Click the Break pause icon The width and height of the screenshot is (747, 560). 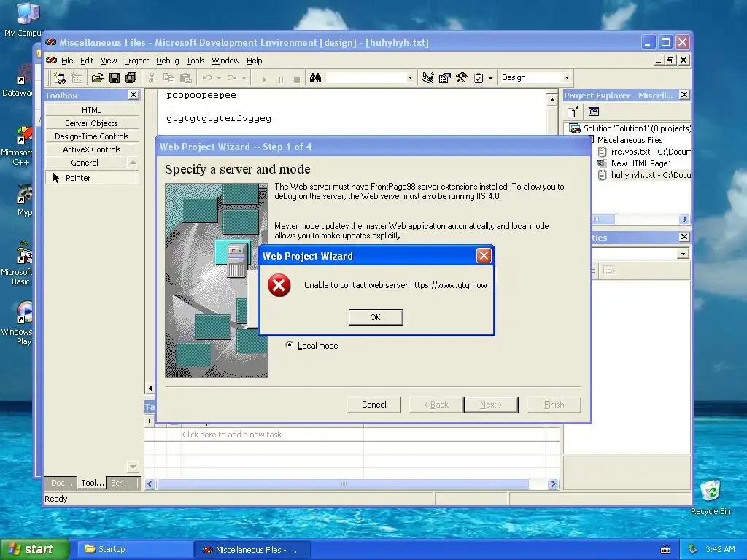pyautogui.click(x=280, y=79)
